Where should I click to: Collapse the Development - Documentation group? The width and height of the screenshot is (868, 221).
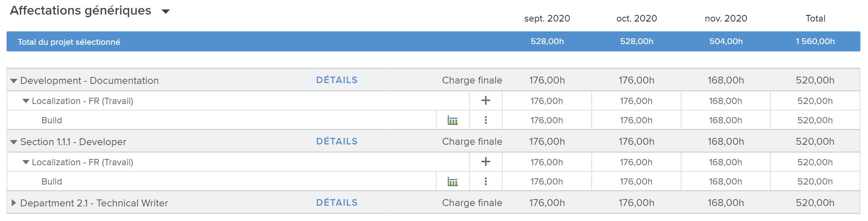[14, 81]
